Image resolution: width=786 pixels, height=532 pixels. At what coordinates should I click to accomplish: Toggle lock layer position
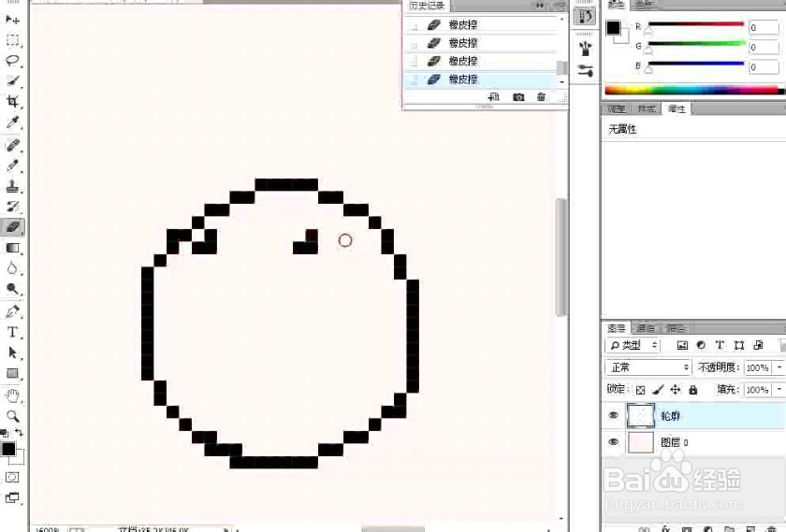point(676,390)
